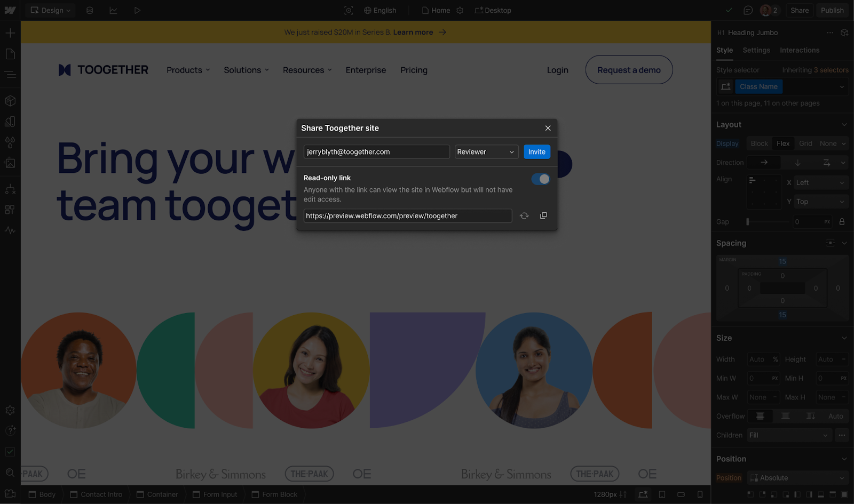854x504 pixels.
Task: Click the create component cube icon near Heading Jumbo
Action: click(x=844, y=33)
